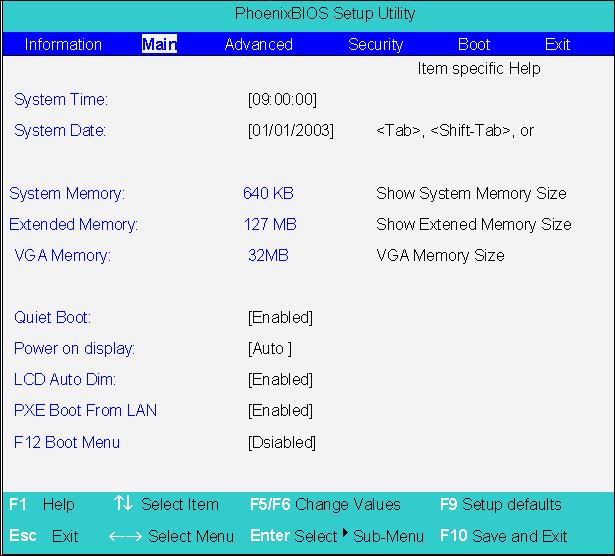Switch to the Advanced tab

pos(258,44)
